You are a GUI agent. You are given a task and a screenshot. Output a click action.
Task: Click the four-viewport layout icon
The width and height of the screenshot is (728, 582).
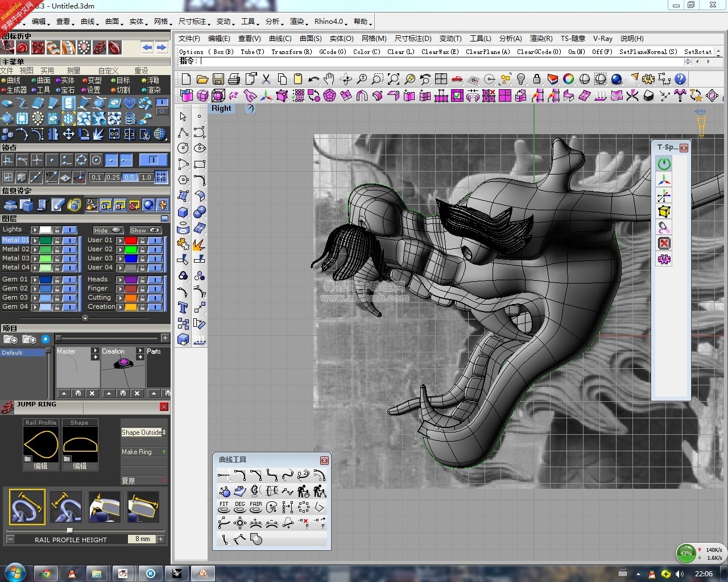(441, 79)
